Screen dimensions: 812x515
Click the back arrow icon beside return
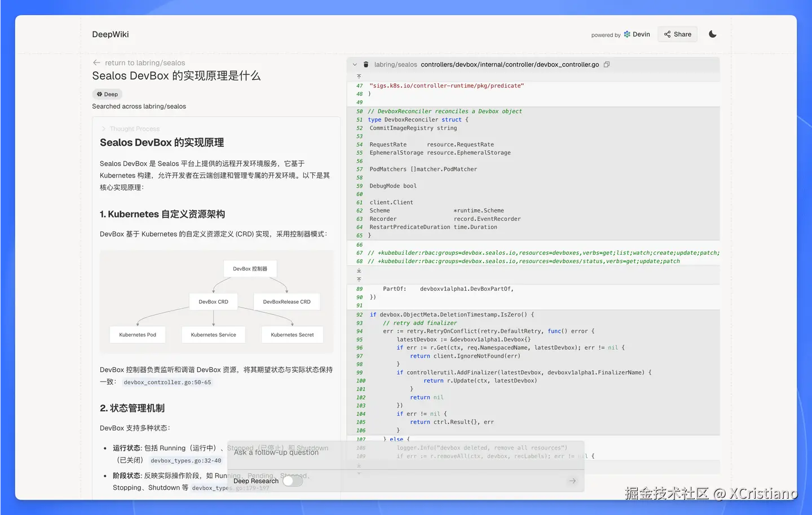[x=96, y=63]
